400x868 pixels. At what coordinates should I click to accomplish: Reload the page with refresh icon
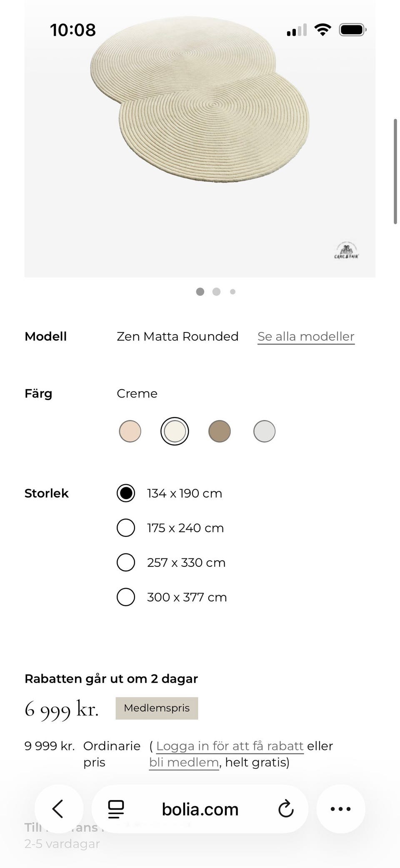pyautogui.click(x=286, y=809)
